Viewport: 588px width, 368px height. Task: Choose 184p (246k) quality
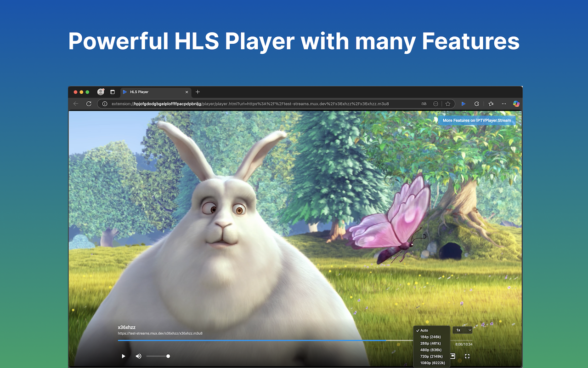432,337
